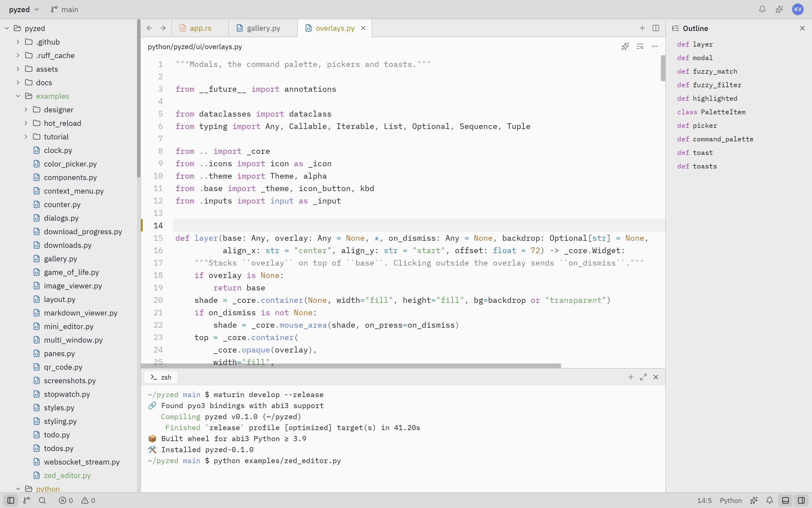812x508 pixels.
Task: Show the warnings count diagnostics indicator
Action: (89, 500)
